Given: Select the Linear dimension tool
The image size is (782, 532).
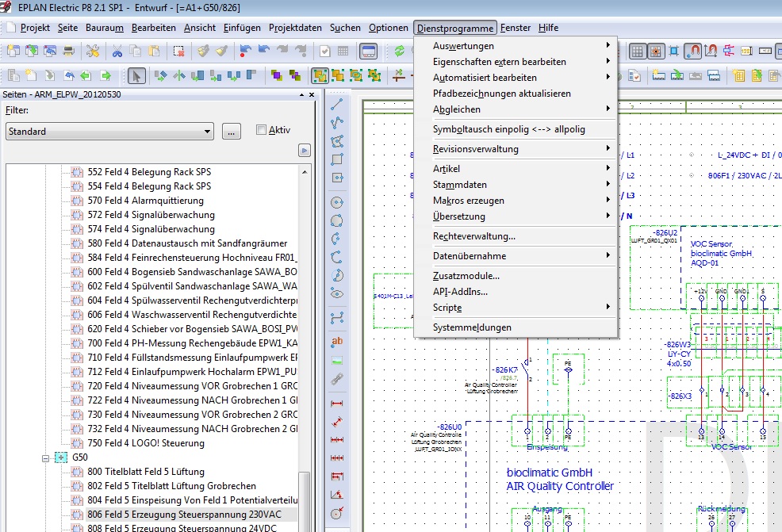Looking at the screenshot, I should (337, 403).
